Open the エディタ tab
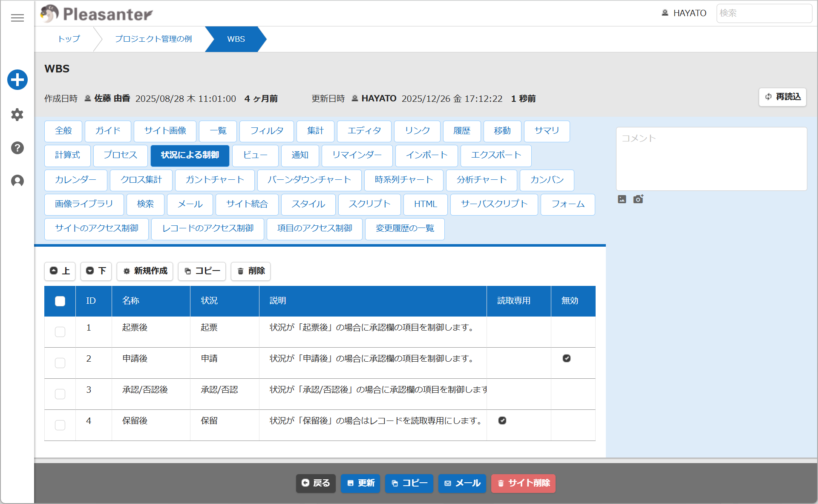The height and width of the screenshot is (504, 818). (364, 131)
